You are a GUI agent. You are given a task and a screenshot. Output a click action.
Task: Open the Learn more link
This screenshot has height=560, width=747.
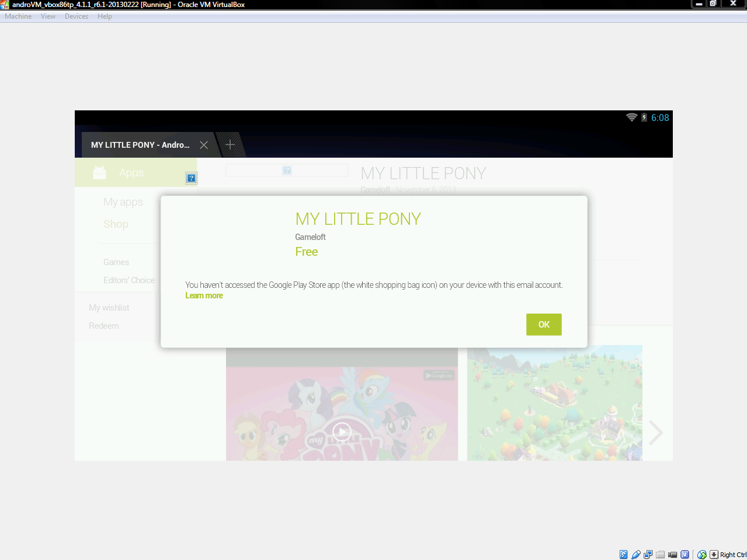[x=204, y=295]
